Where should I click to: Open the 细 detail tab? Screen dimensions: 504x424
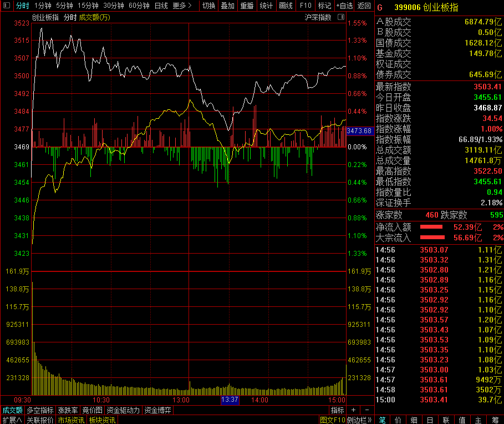click(x=414, y=420)
